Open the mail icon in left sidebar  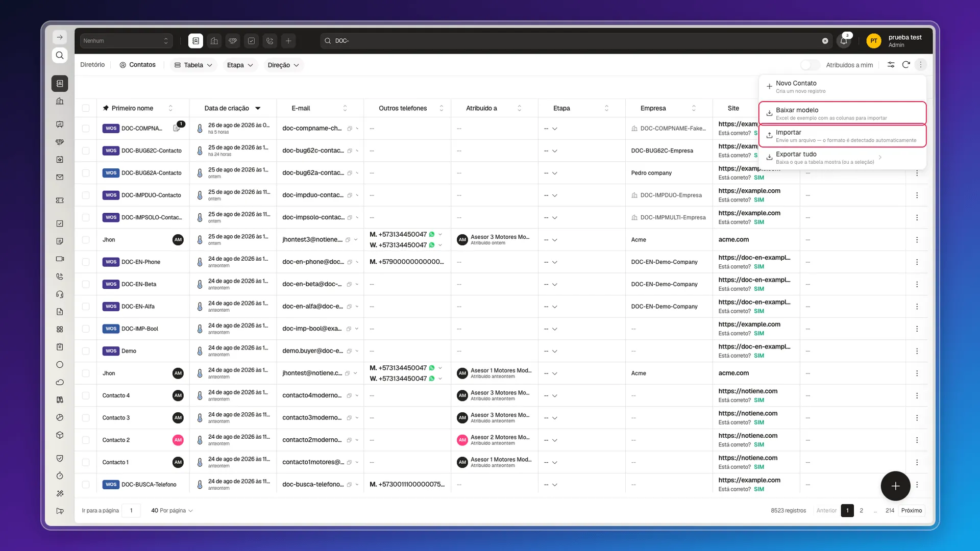point(60,178)
